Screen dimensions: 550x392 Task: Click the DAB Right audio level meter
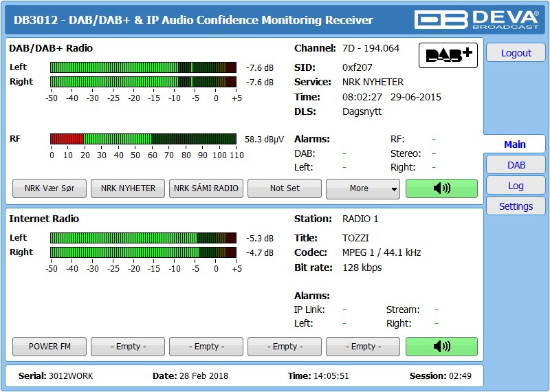pos(143,82)
